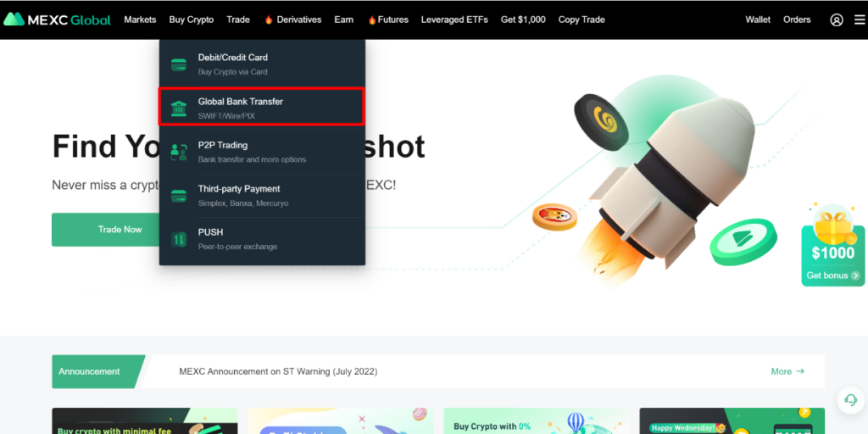Open the Markets menu
This screenshot has width=868, height=434.
140,20
